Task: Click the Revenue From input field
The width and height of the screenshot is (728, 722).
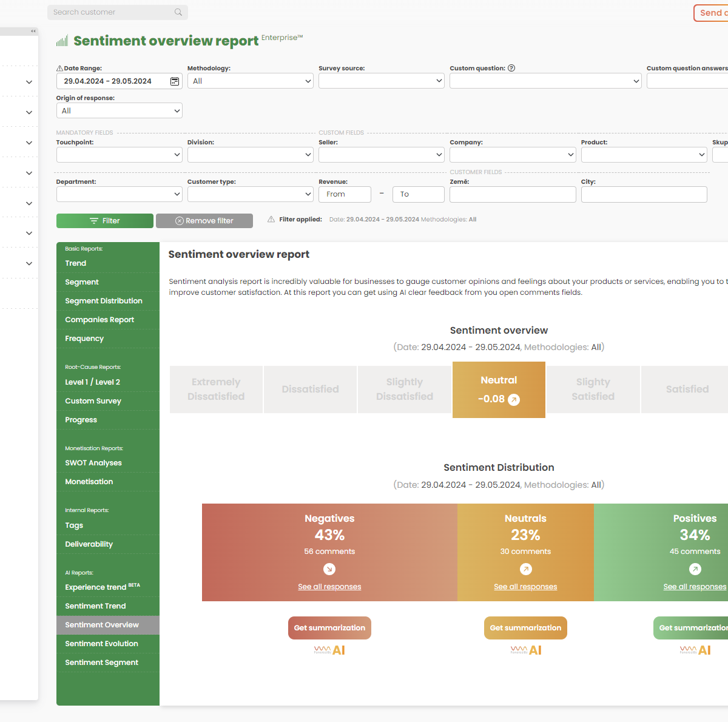Action: click(x=345, y=194)
